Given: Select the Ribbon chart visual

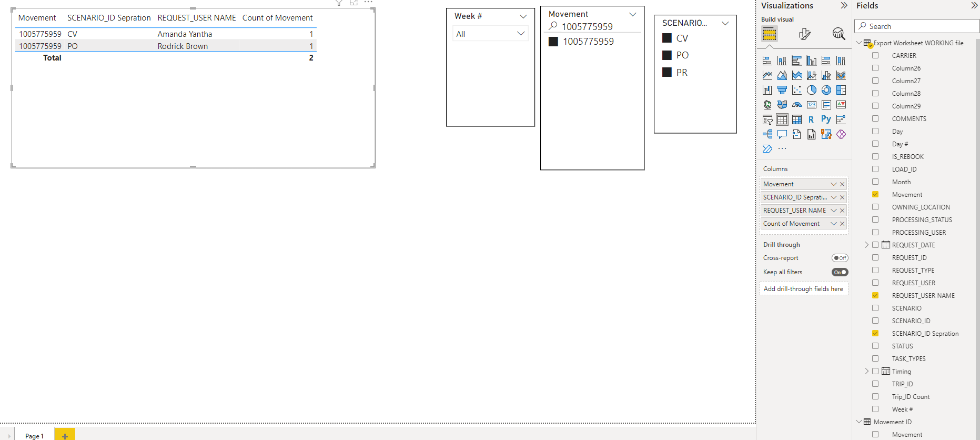Looking at the screenshot, I should [841, 75].
